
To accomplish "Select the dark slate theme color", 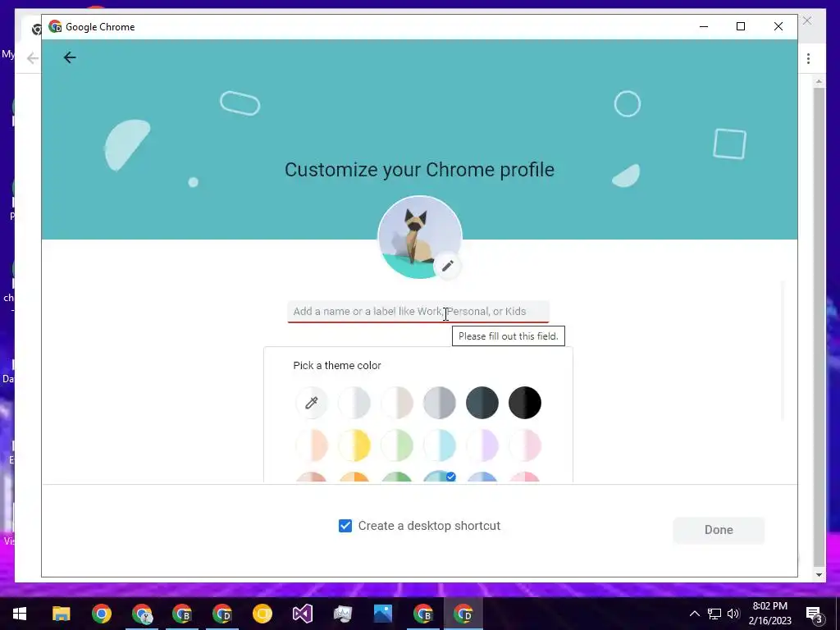I will coord(482,402).
